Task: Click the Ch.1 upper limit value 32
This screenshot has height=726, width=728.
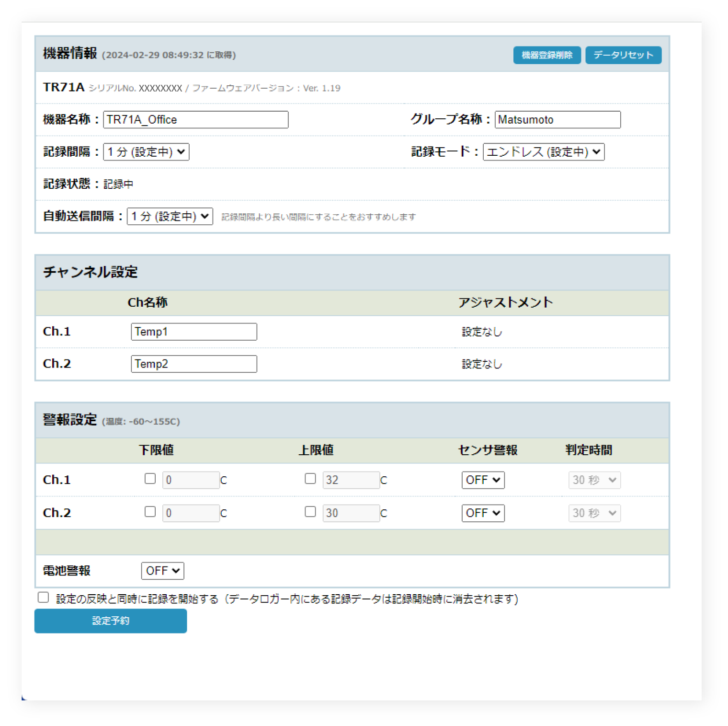Action: (351, 480)
